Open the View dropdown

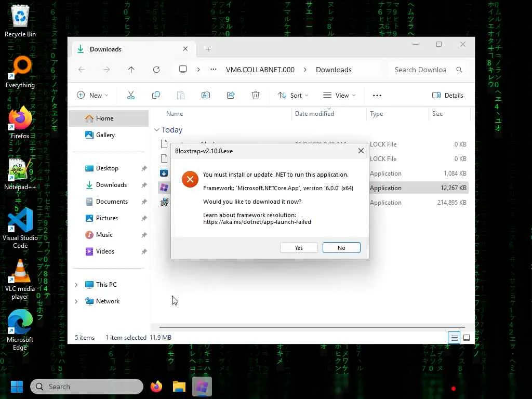(339, 96)
